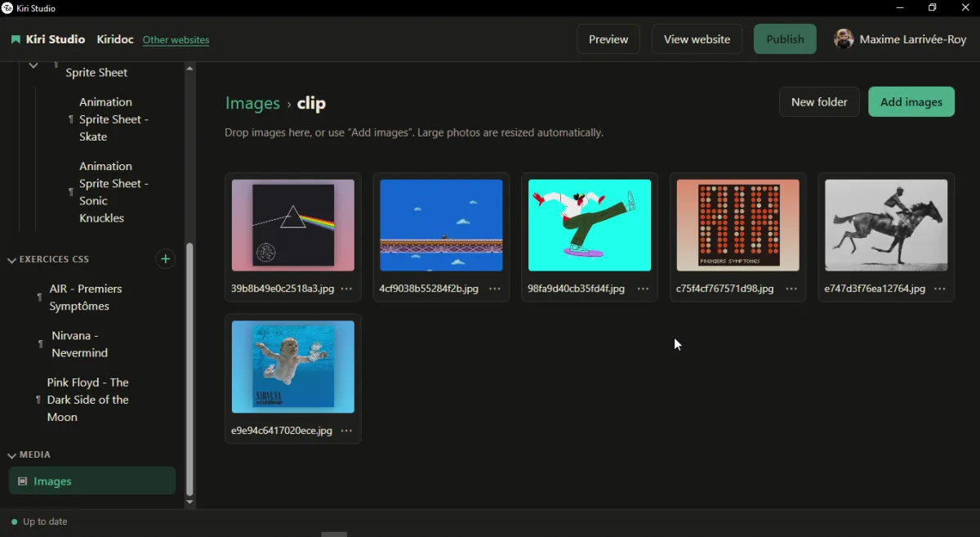Screen dimensions: 980x537
Task: Add a page to Exercices CSS section
Action: coord(165,259)
